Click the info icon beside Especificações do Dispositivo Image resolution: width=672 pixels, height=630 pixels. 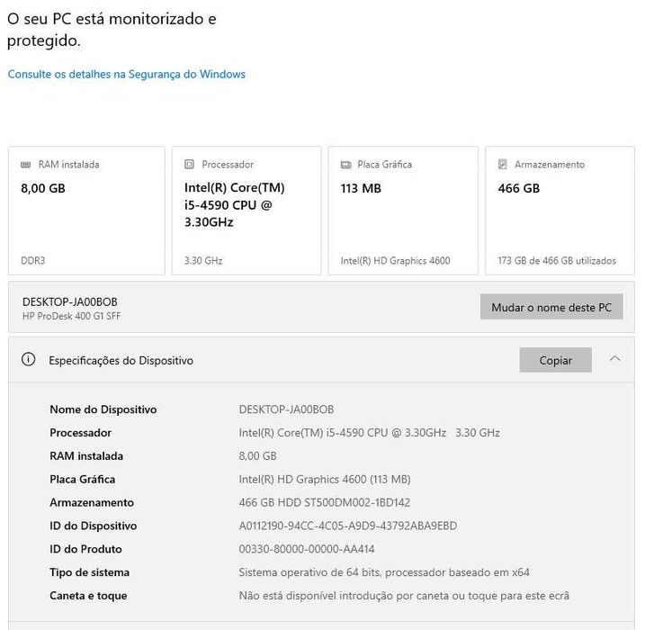click(x=28, y=359)
